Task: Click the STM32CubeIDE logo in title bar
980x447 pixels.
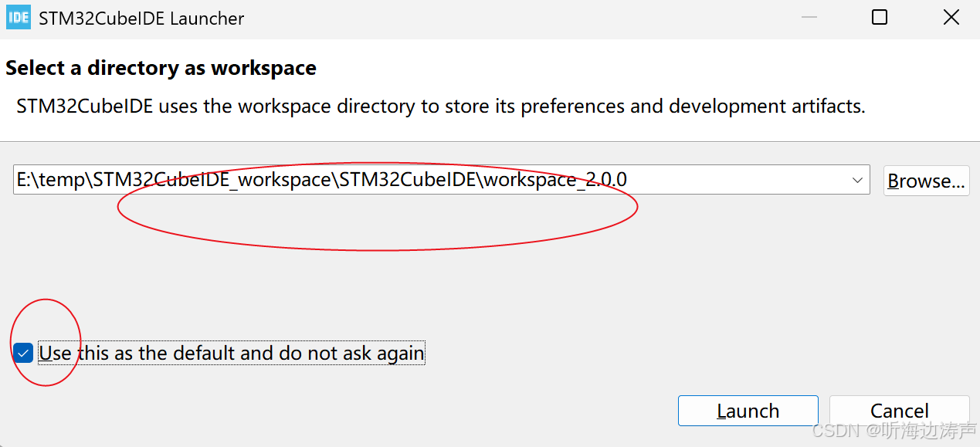Action: 18,18
